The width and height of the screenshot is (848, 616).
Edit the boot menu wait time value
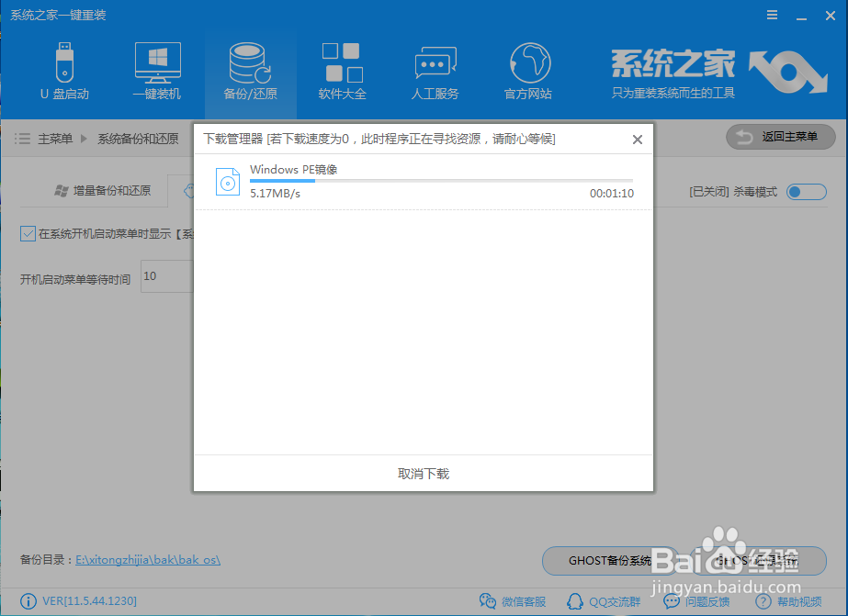click(167, 276)
